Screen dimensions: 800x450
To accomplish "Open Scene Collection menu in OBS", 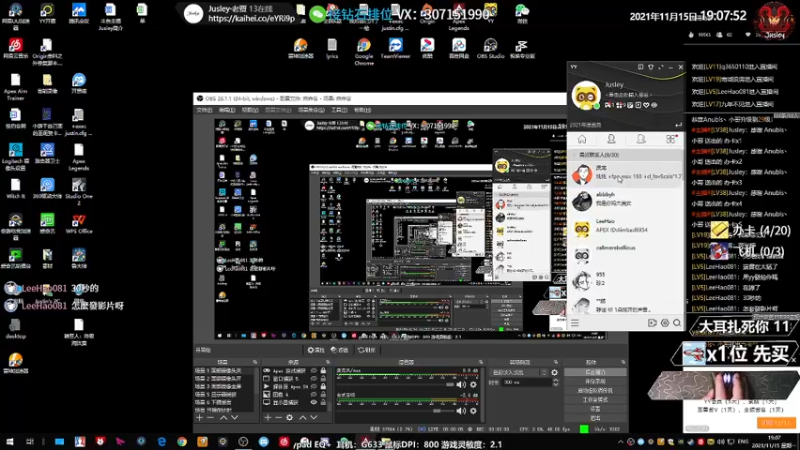I will coord(311,110).
